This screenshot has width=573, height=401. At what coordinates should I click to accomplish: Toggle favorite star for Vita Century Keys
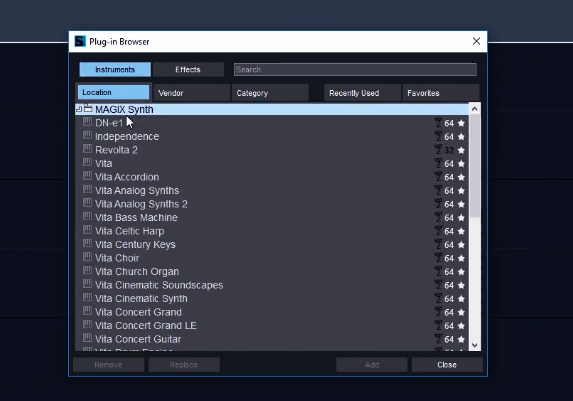[x=461, y=245]
